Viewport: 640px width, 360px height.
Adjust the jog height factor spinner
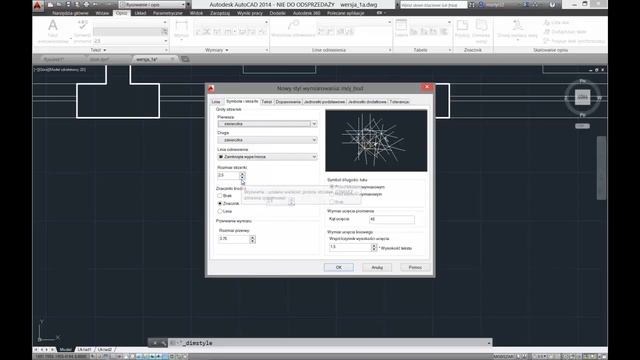pos(373,247)
